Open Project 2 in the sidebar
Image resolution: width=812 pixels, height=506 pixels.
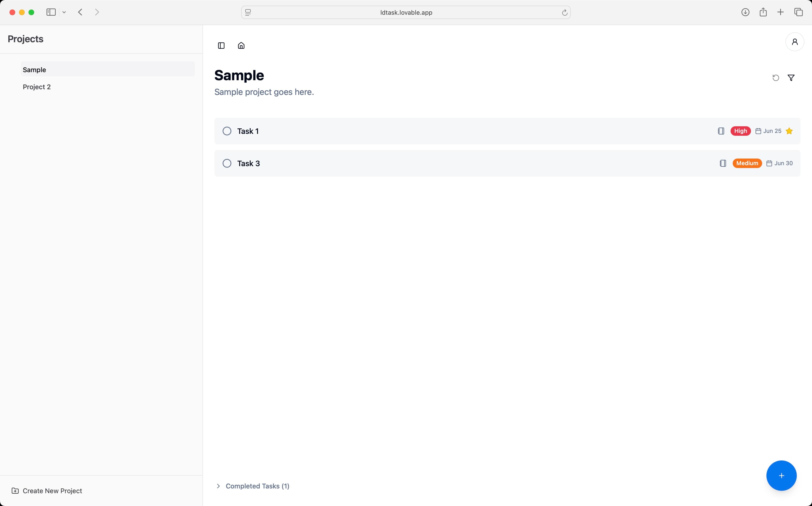(x=108, y=87)
